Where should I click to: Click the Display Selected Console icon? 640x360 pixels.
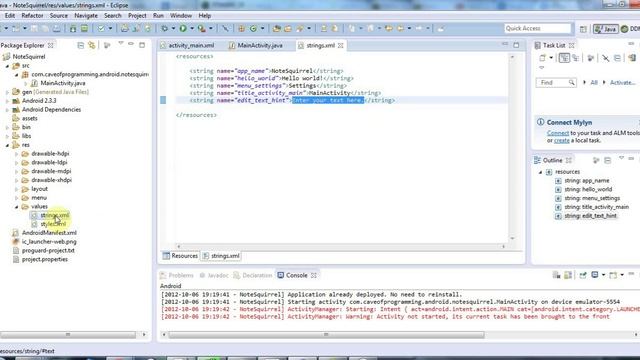(595, 275)
